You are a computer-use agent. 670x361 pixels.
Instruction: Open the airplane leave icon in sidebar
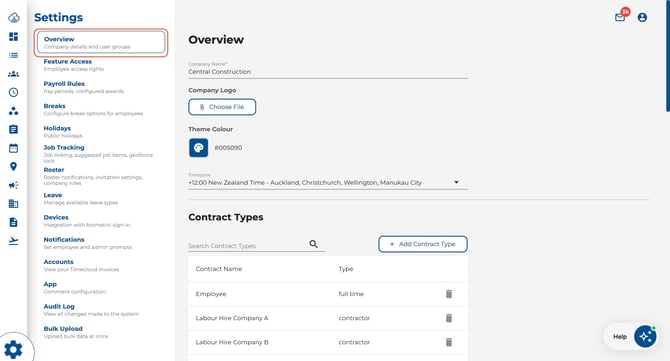14,241
